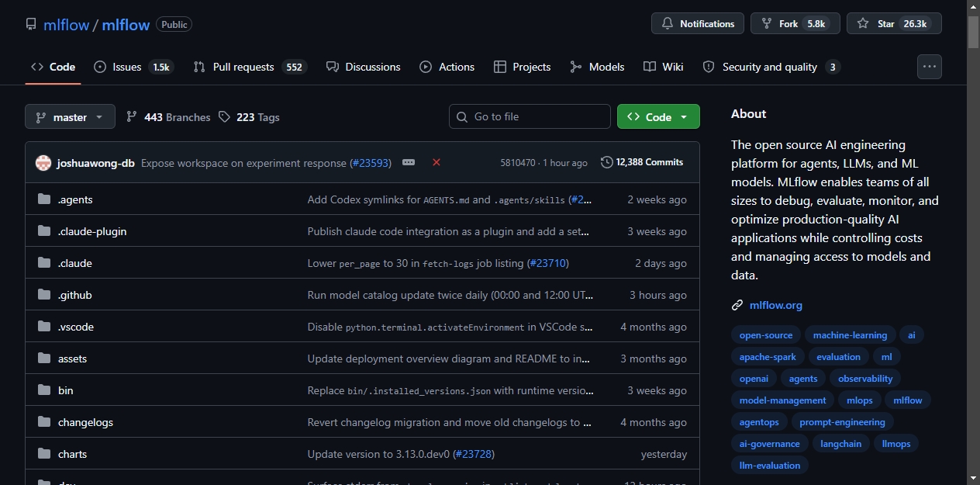Screen dimensions: 980x485
Task: Click the .vscode folder icon
Action: click(44, 327)
